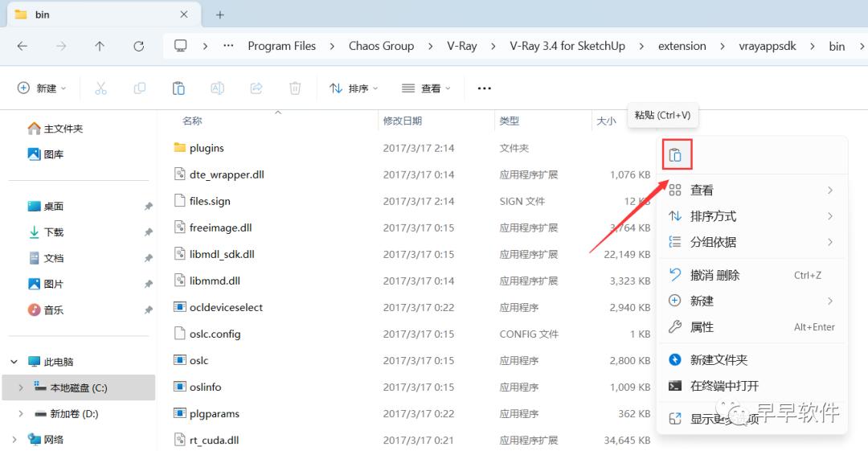Screen dimensions: 868x451
Task: Unpin 文档 using its pin icon
Action: pos(149,258)
